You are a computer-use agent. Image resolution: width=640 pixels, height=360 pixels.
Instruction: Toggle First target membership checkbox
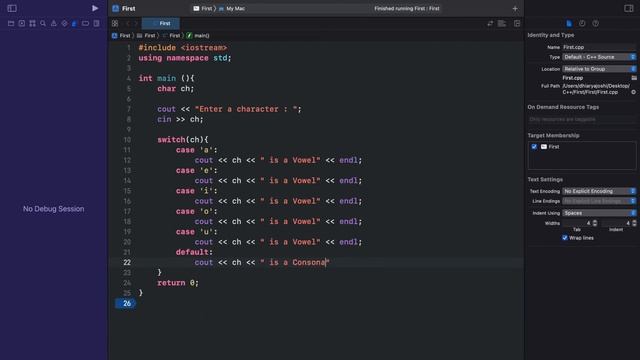pos(534,147)
